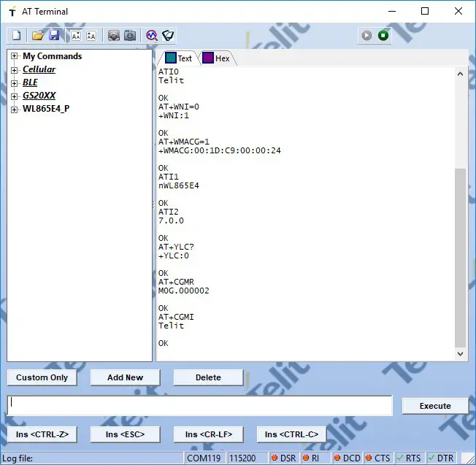Image resolution: width=476 pixels, height=465 pixels.
Task: Create a new file with blank page icon
Action: click(x=17, y=36)
